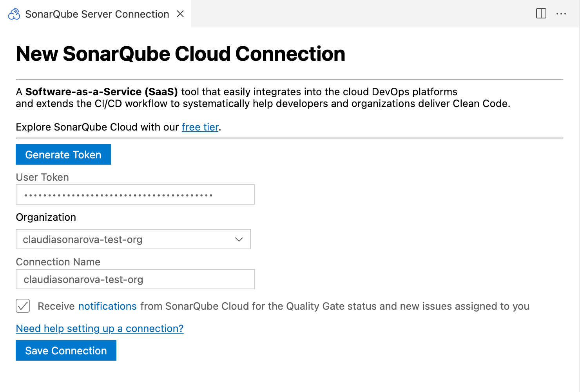The height and width of the screenshot is (392, 580).
Task: Click the Connection Name label
Action: coord(58,262)
